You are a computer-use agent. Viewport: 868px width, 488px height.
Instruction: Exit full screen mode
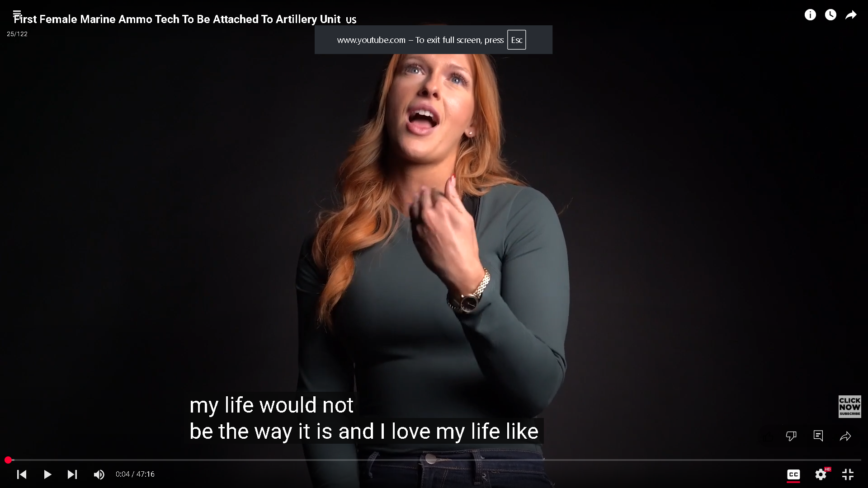[848, 474]
